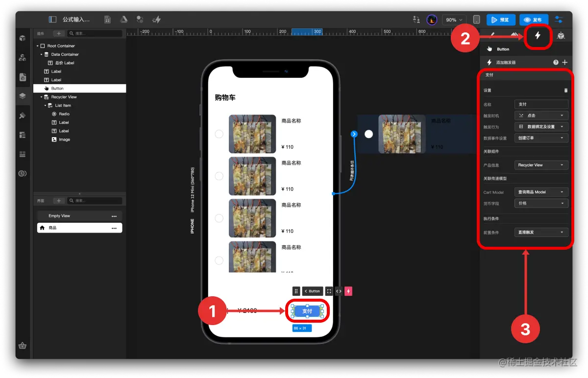The width and height of the screenshot is (588, 378).
Task: Click the pink lightning icon in floating toolbar
Action: tap(348, 291)
